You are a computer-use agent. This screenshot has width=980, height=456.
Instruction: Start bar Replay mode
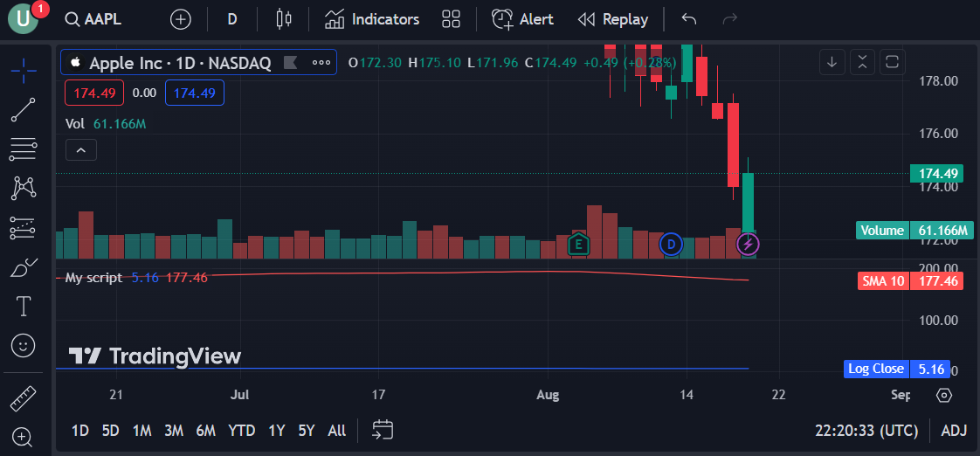(x=613, y=19)
